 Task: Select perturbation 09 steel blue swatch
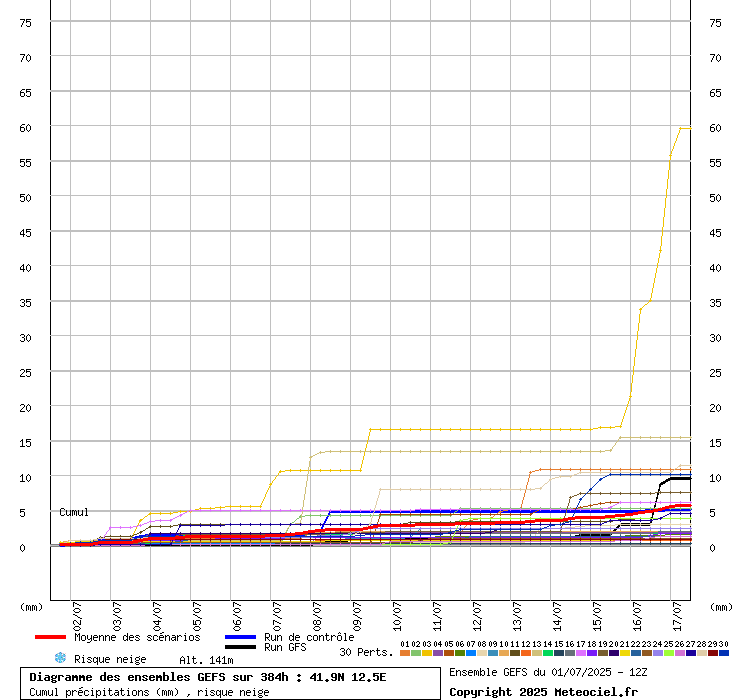tap(493, 653)
